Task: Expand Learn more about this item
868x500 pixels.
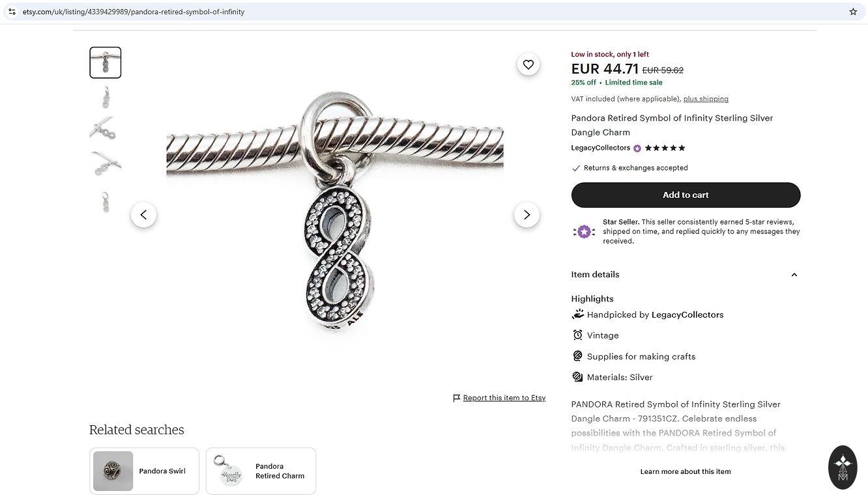Action: [x=686, y=471]
